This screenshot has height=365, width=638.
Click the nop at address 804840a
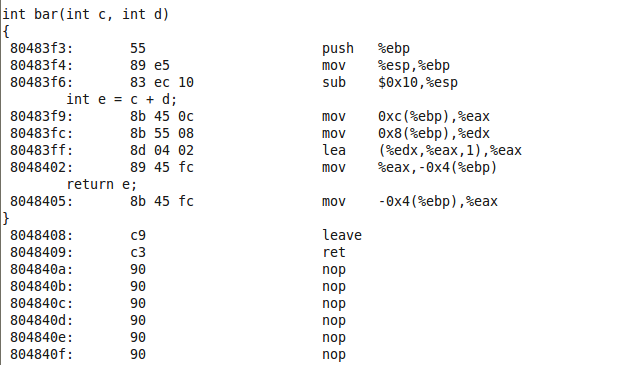[334, 270]
